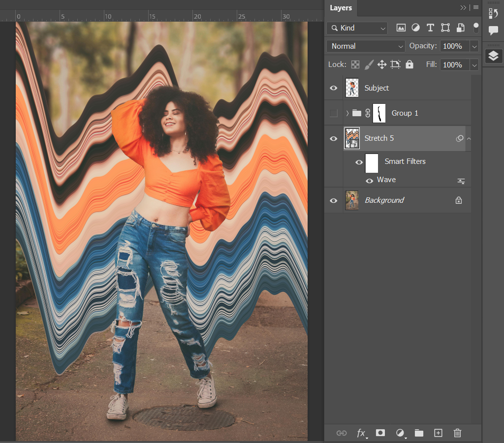Create a new group with folder icon
Viewport: 504px width, 443px height.
coord(419,433)
